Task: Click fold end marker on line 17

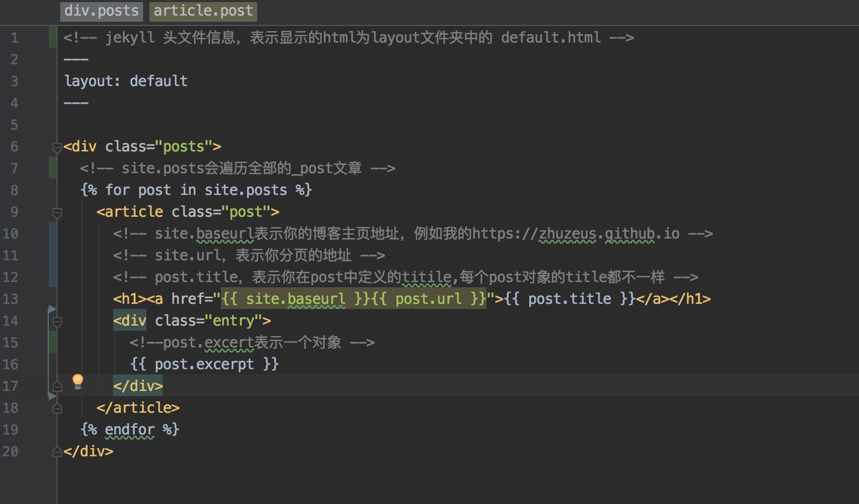Action: pyautogui.click(x=57, y=386)
